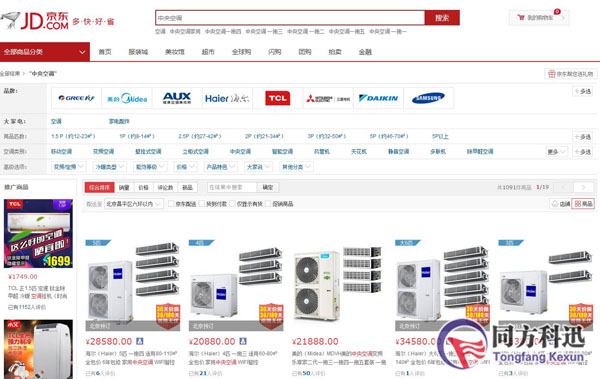Focus the main search input field
Image resolution: width=600 pixels, height=379 pixels.
point(290,18)
